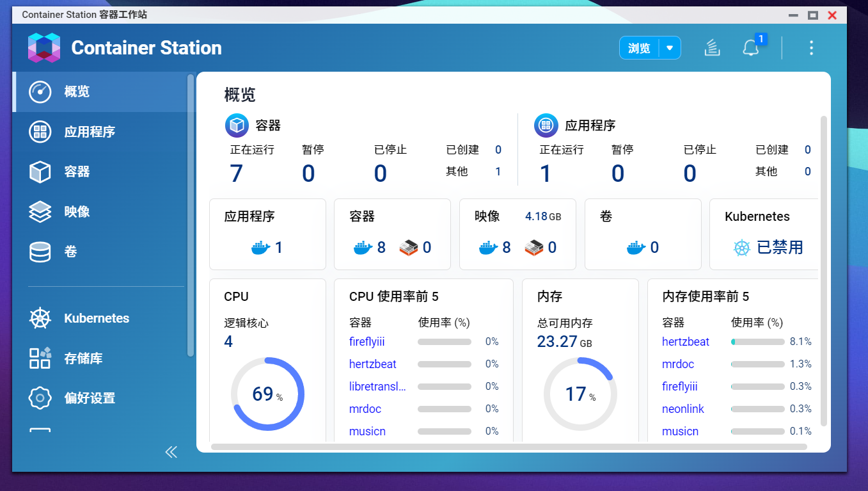Open the musicn link in CPU list
The height and width of the screenshot is (491, 868).
click(x=367, y=431)
